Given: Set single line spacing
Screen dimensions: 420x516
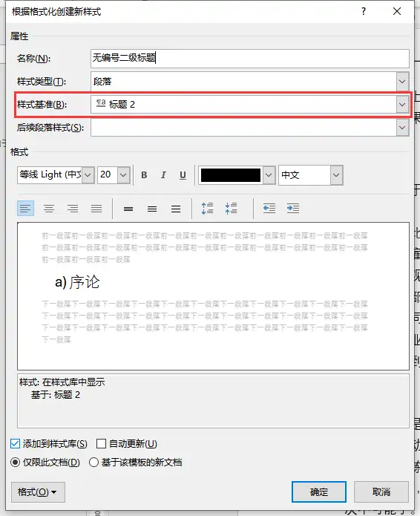Looking at the screenshot, I should [128, 209].
